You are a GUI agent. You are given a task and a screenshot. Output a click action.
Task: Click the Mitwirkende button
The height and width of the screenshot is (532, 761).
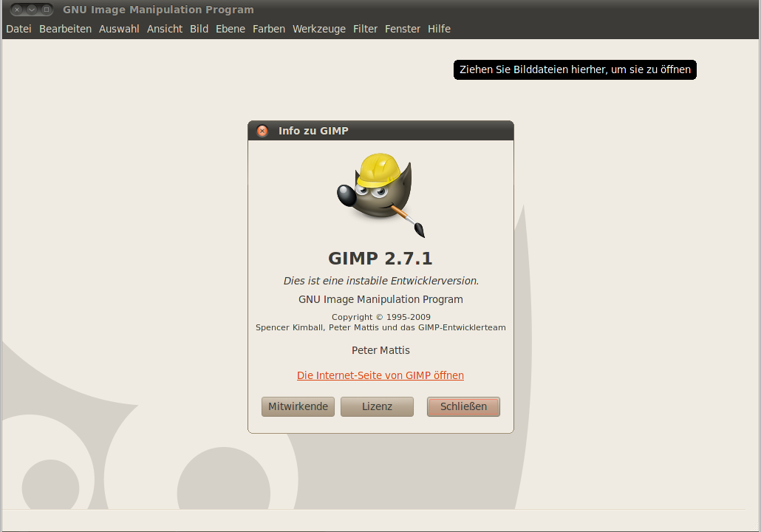click(298, 406)
